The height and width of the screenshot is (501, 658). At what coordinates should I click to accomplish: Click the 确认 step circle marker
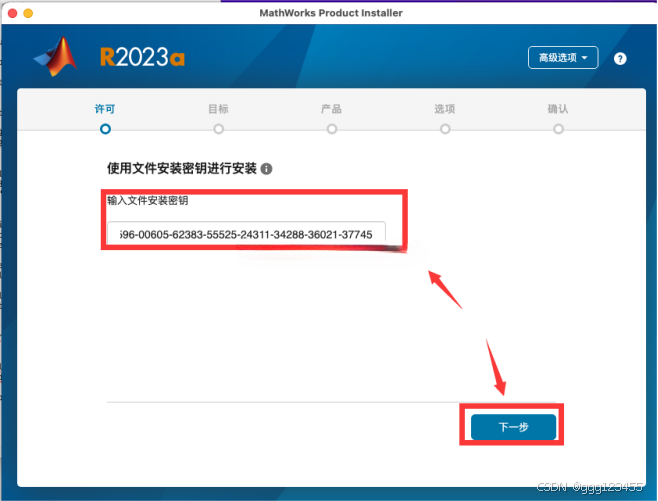(x=558, y=129)
